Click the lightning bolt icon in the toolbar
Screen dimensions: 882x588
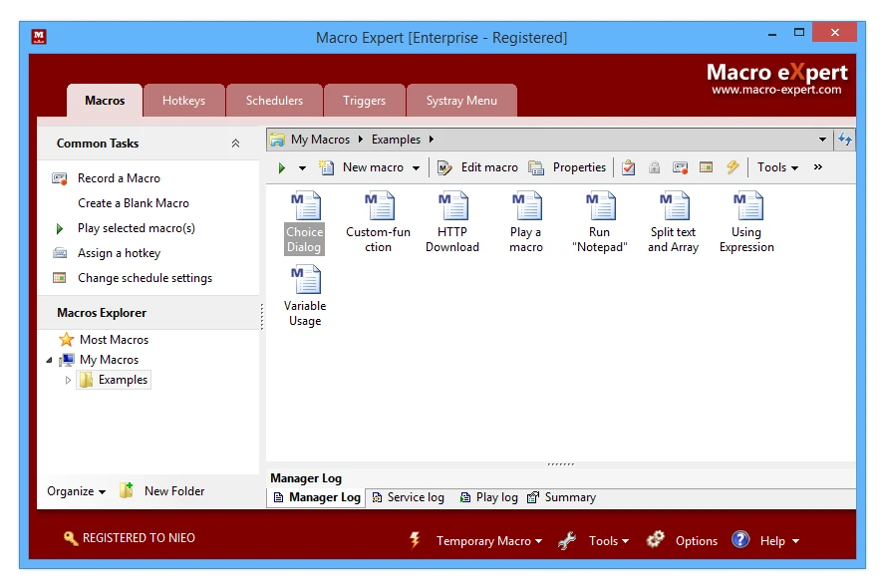pyautogui.click(x=733, y=167)
